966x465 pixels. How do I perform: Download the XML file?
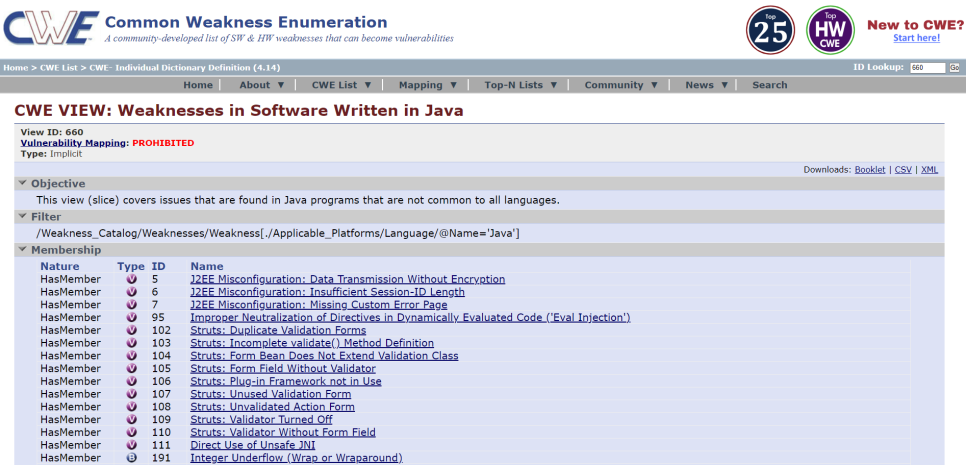tap(930, 169)
